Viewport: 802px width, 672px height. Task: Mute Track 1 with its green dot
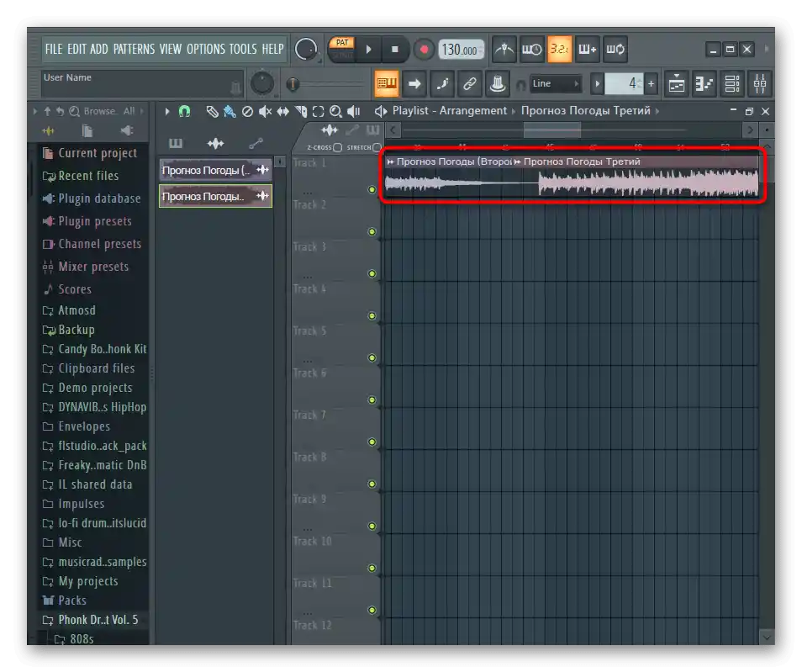(x=372, y=189)
